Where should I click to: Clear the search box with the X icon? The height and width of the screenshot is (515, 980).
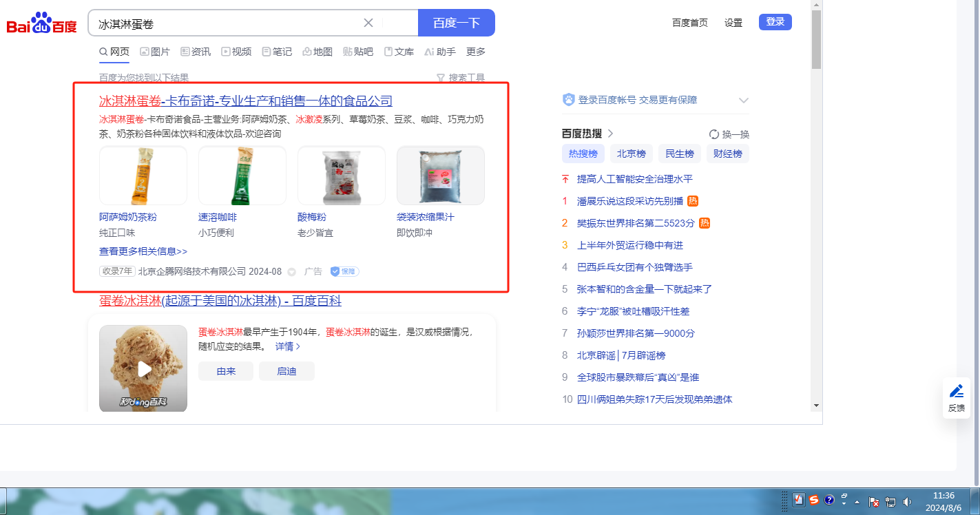coord(368,23)
